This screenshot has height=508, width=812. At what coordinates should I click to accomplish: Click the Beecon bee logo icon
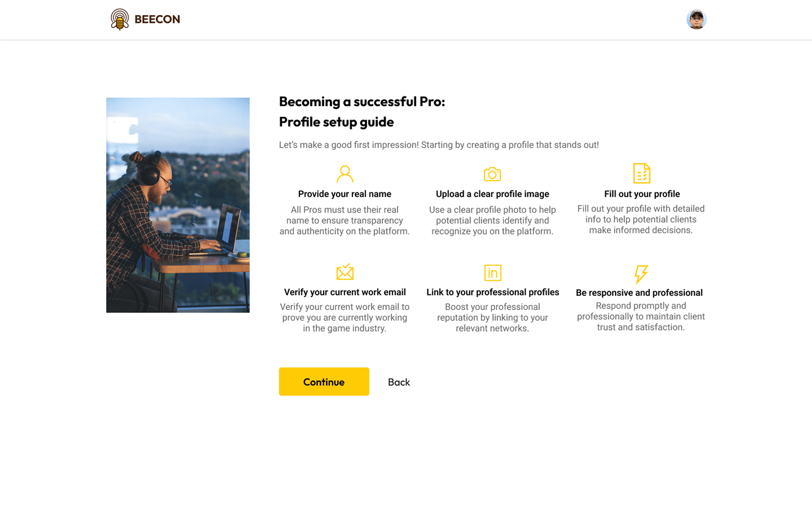[120, 19]
